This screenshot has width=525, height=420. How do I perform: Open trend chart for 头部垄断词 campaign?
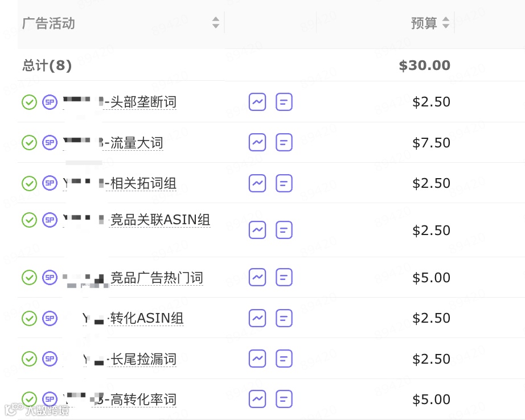point(257,102)
